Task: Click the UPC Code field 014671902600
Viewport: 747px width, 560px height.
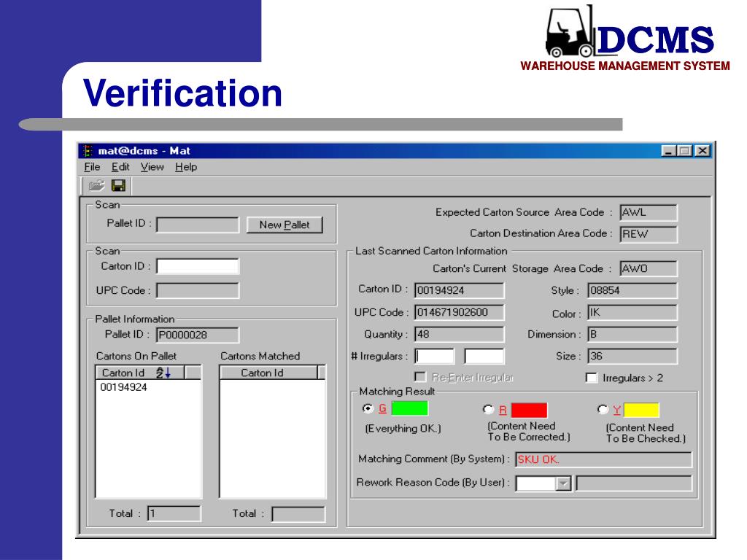Action: click(460, 312)
